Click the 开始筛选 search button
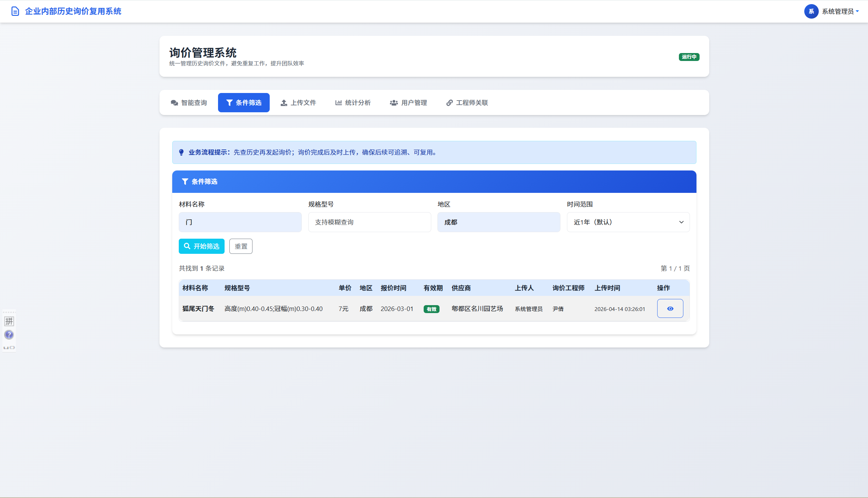This screenshot has height=498, width=868. [x=201, y=246]
